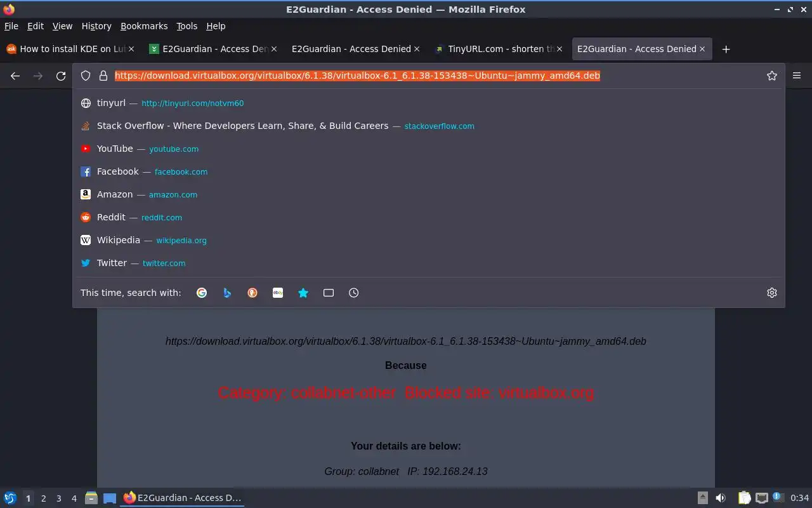The width and height of the screenshot is (812, 508).
Task: Open the Bookmarks menu
Action: pyautogui.click(x=144, y=26)
